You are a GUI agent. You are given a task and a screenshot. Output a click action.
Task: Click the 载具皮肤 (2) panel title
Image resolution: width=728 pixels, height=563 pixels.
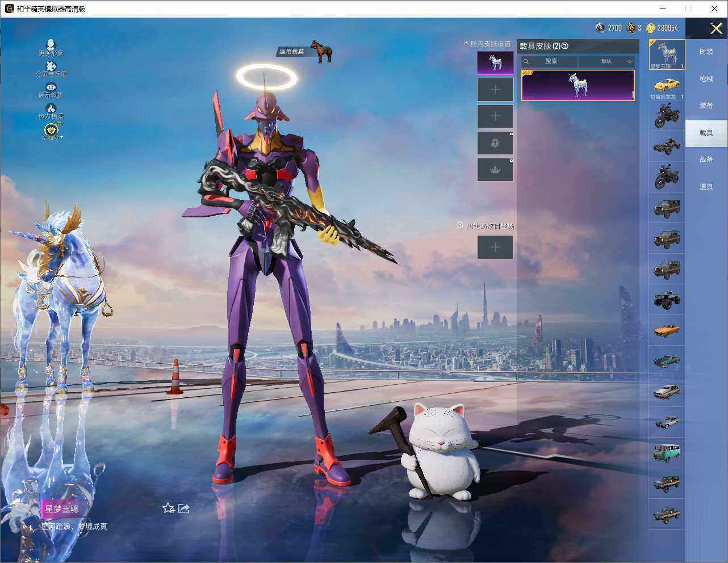tap(540, 46)
